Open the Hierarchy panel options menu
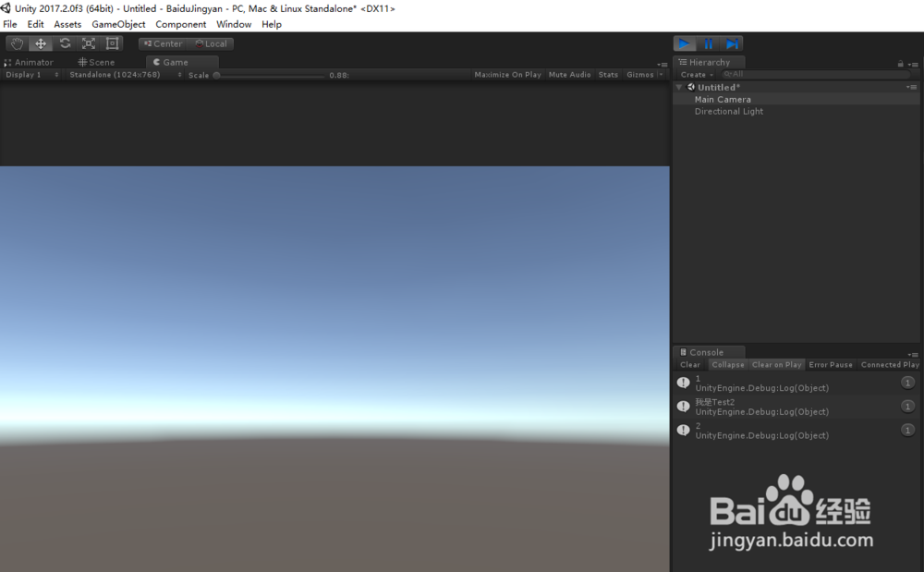924x572 pixels. click(x=914, y=64)
